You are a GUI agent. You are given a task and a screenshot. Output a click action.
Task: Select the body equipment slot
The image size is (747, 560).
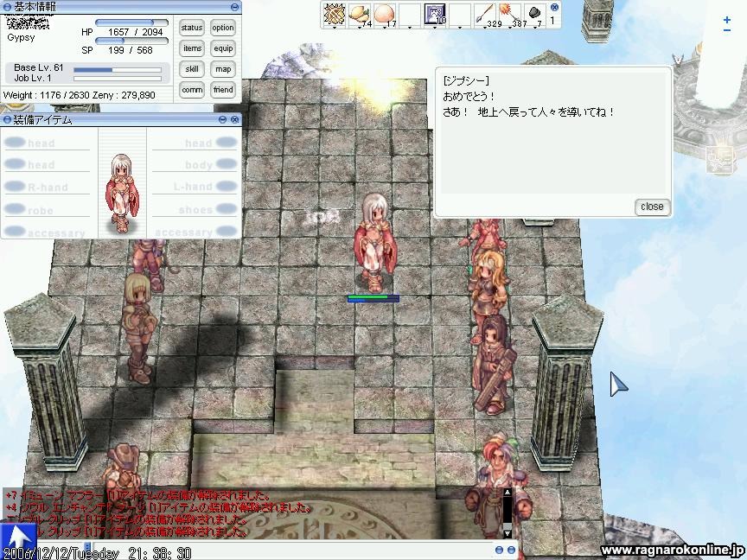(195, 164)
